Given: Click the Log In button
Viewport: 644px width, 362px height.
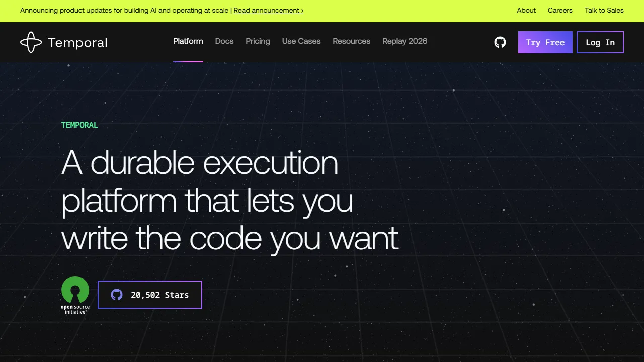Looking at the screenshot, I should 600,42.
